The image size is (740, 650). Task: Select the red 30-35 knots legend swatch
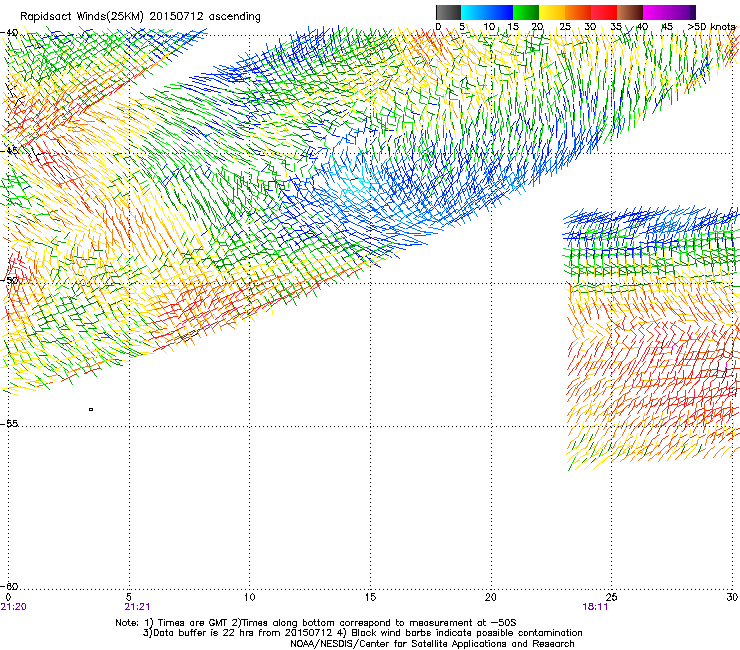pyautogui.click(x=604, y=12)
